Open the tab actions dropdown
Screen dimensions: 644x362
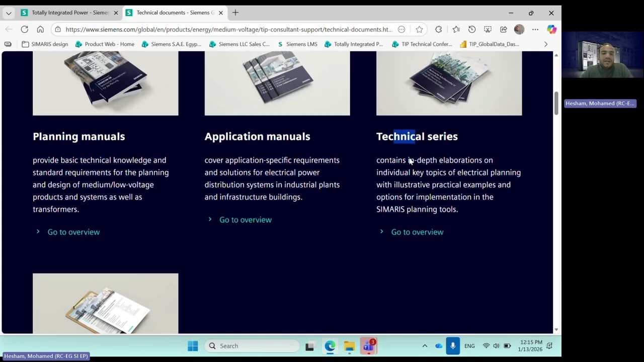coord(9,13)
